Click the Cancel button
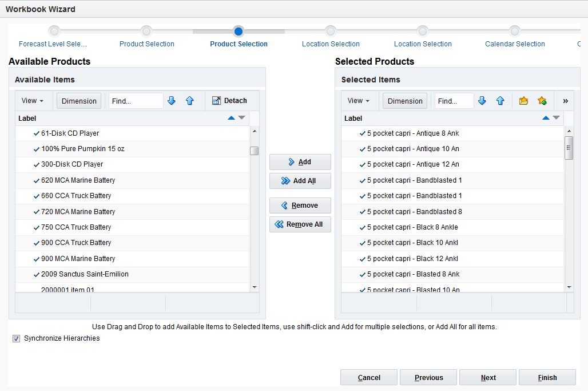The height and width of the screenshot is (391, 588). click(368, 377)
